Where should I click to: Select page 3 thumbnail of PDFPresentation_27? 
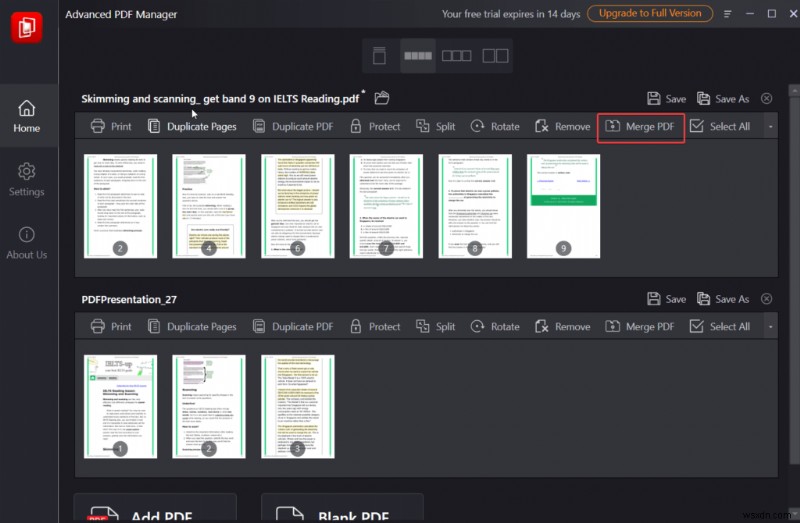tap(297, 407)
